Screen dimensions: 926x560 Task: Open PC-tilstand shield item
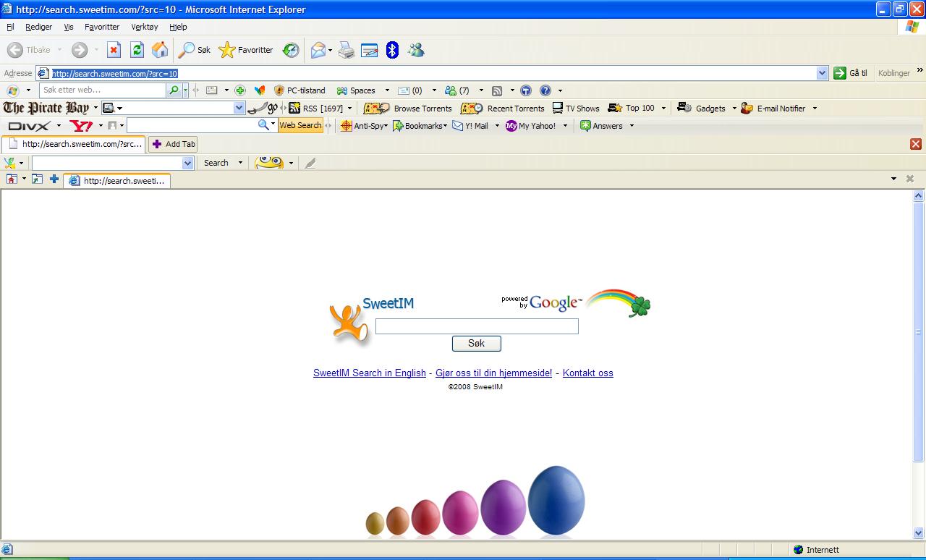[x=300, y=90]
